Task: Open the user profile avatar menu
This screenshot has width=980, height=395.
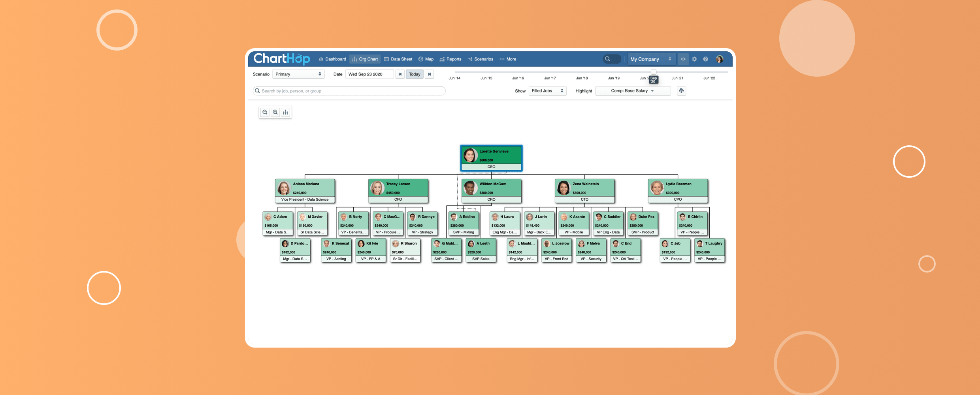Action: (x=720, y=59)
